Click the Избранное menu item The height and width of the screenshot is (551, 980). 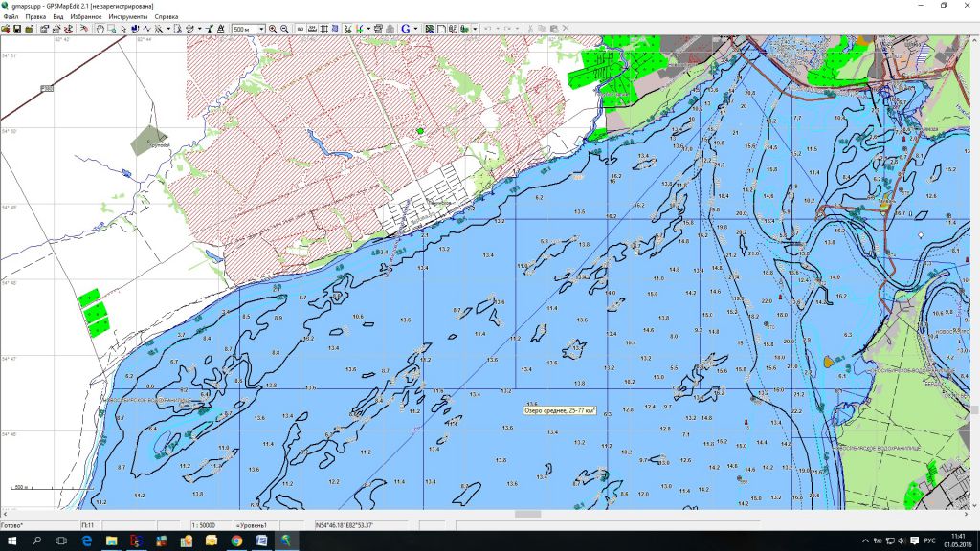[x=86, y=17]
